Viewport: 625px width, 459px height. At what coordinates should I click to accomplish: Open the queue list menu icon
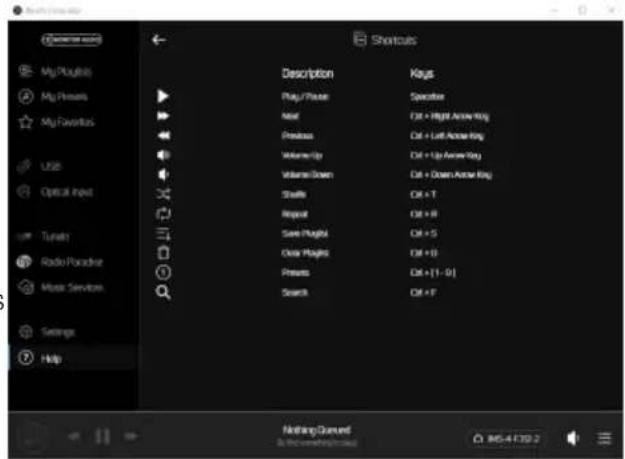point(604,438)
